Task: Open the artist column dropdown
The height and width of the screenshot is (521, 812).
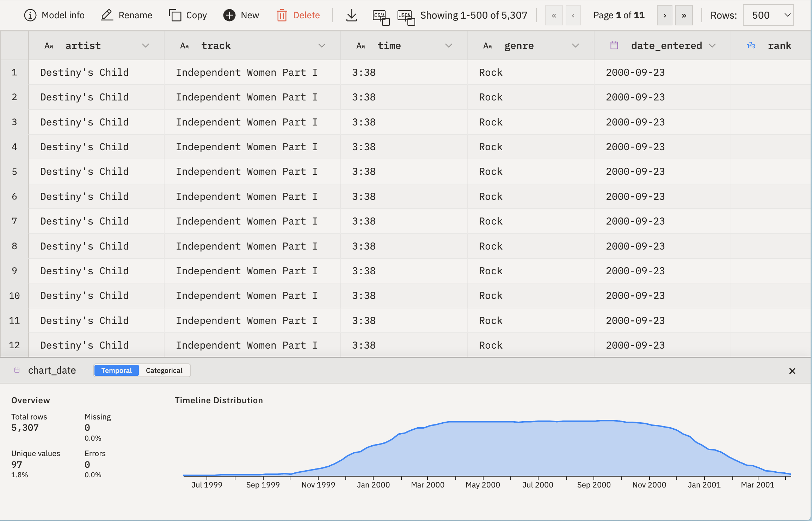Action: 145,45
